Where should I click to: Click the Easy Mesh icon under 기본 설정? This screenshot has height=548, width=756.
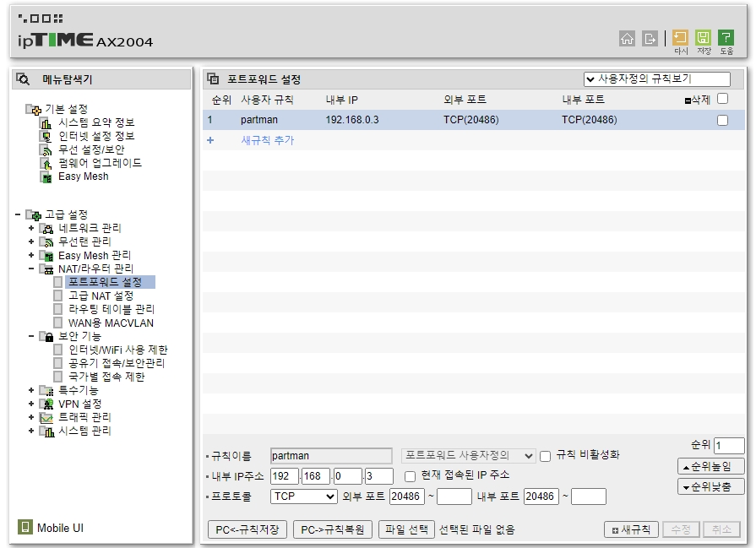click(46, 177)
